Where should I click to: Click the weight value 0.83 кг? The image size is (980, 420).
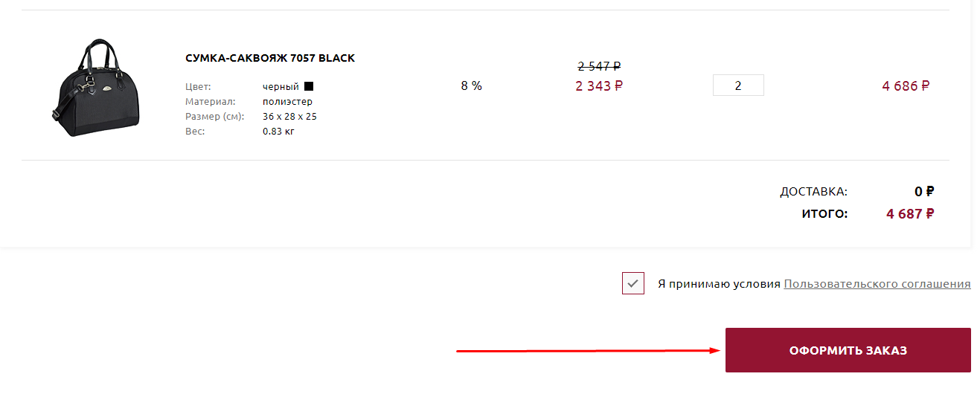click(x=278, y=131)
